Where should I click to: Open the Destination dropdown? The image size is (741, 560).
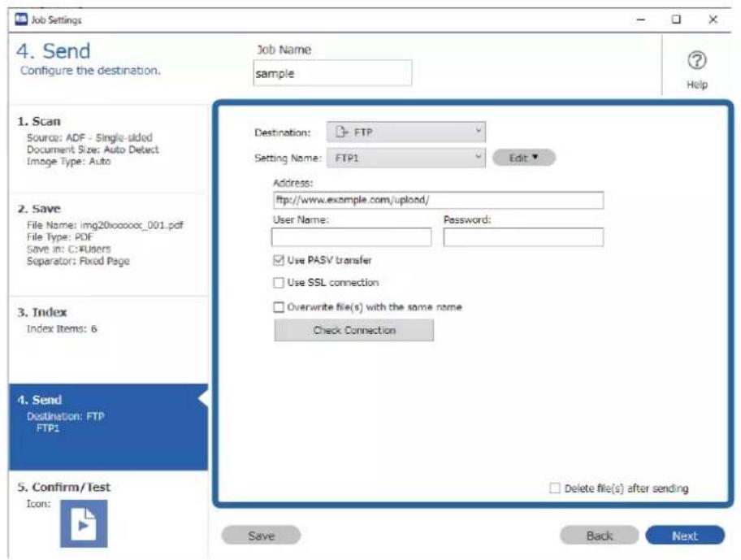[x=406, y=132]
